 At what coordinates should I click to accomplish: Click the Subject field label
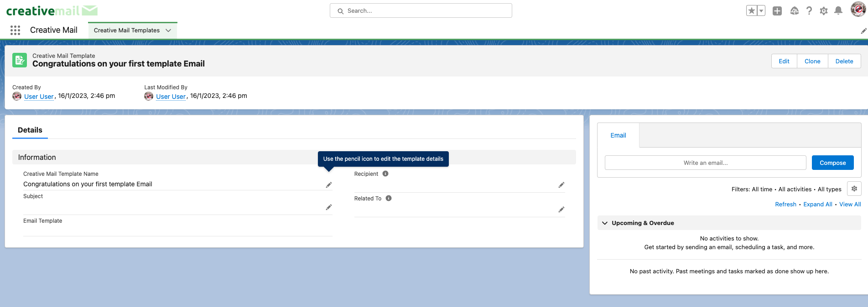click(x=33, y=196)
